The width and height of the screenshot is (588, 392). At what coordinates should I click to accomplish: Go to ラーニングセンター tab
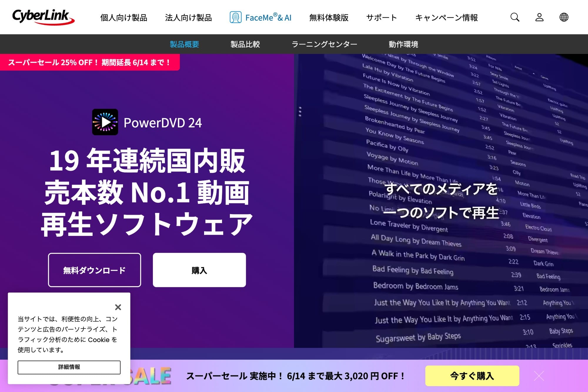click(x=324, y=44)
